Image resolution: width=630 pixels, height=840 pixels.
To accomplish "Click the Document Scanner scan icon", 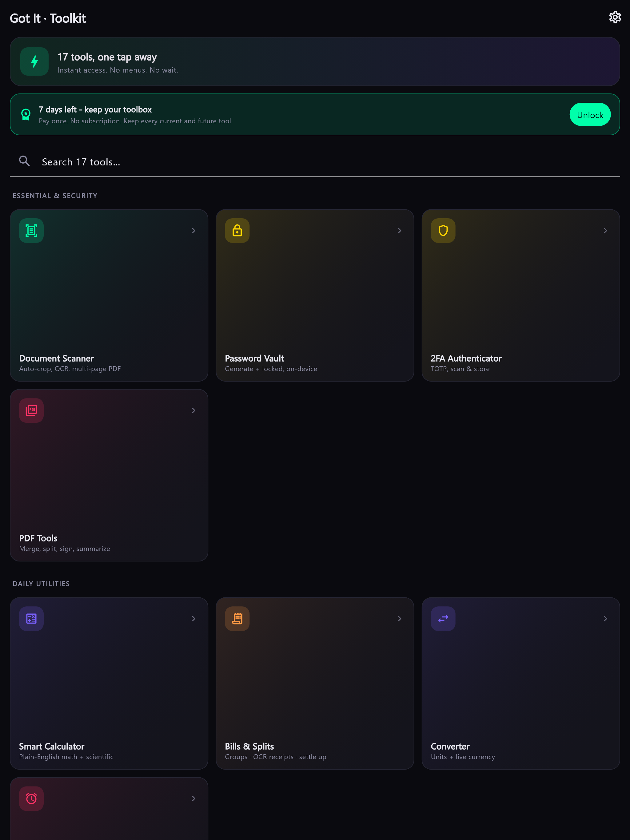I will [x=32, y=231].
